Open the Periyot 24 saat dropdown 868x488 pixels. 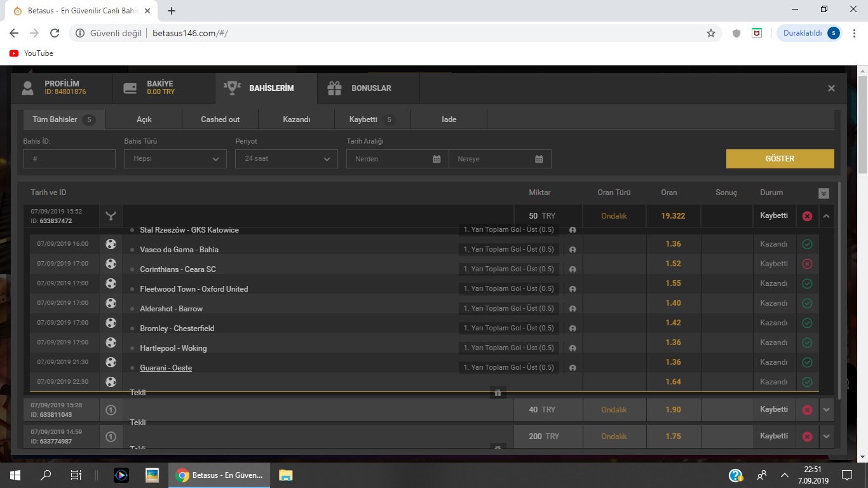coord(287,159)
